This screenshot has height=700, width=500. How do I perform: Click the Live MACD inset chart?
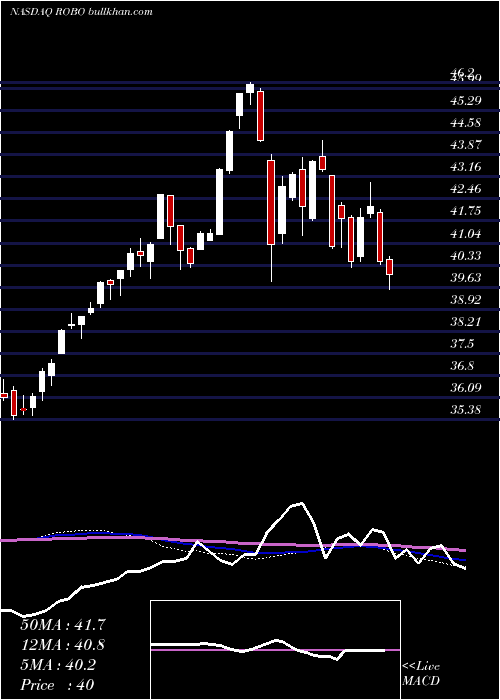point(275,650)
